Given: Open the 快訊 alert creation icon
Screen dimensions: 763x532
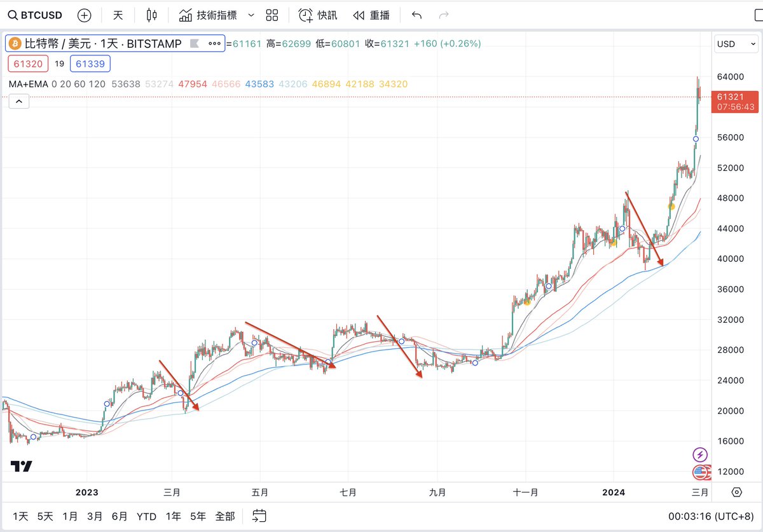Looking at the screenshot, I should [306, 15].
